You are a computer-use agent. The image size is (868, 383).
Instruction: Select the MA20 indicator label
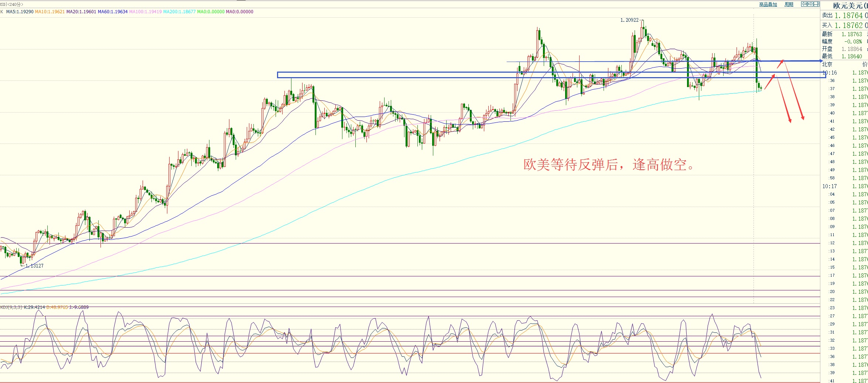click(x=81, y=12)
